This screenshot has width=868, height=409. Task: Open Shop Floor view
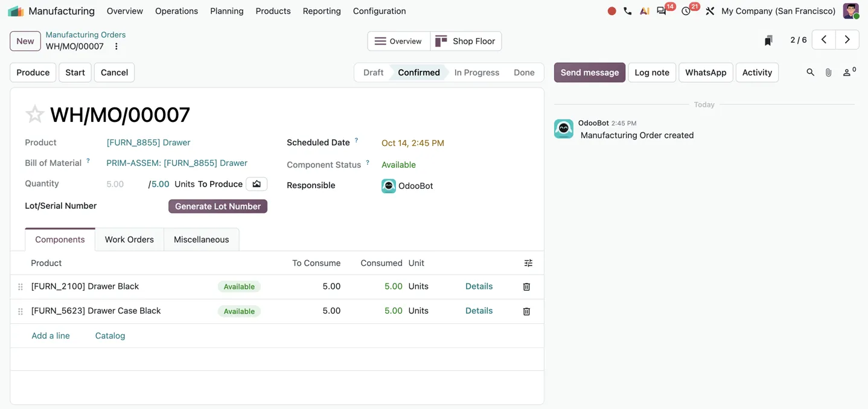click(466, 41)
